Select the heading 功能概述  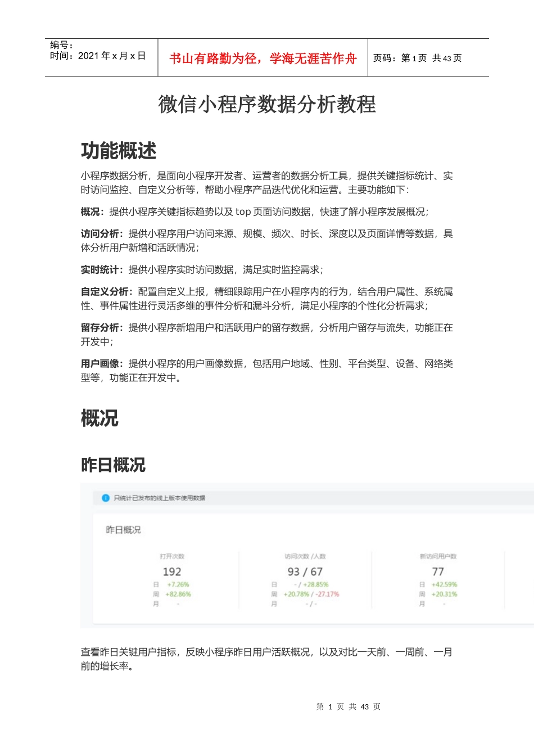point(119,151)
